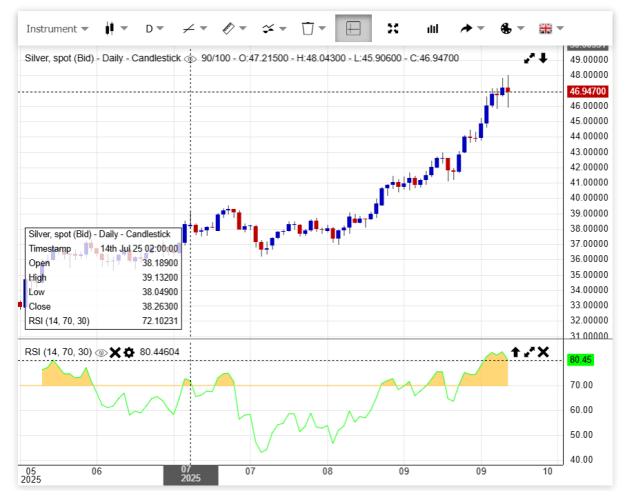Expand the line tools dropdown arrow

pyautogui.click(x=203, y=28)
